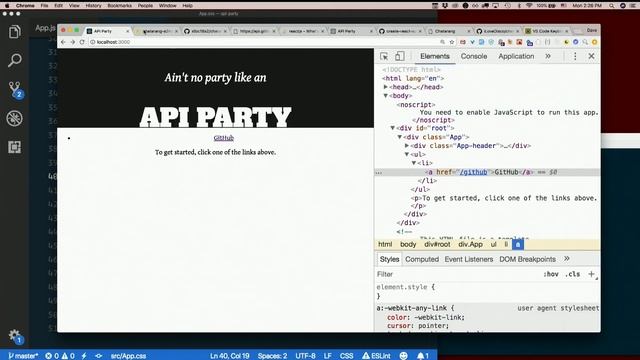Click /github href in Elements panel

pos(473,172)
